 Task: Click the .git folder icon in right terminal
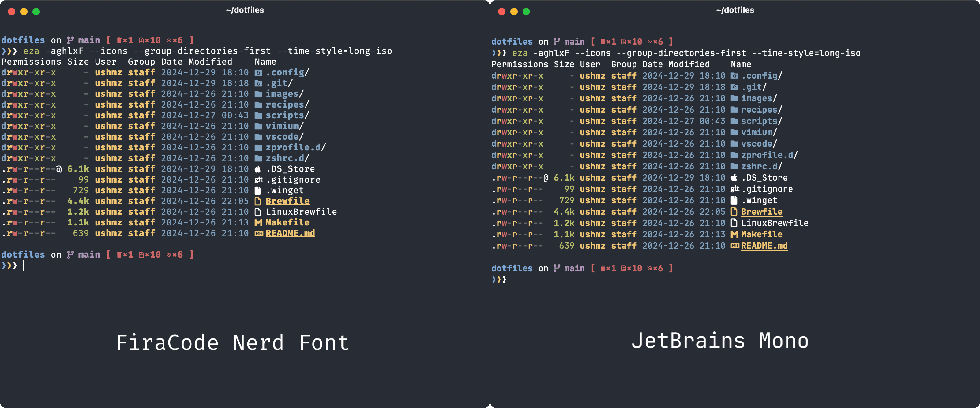735,87
